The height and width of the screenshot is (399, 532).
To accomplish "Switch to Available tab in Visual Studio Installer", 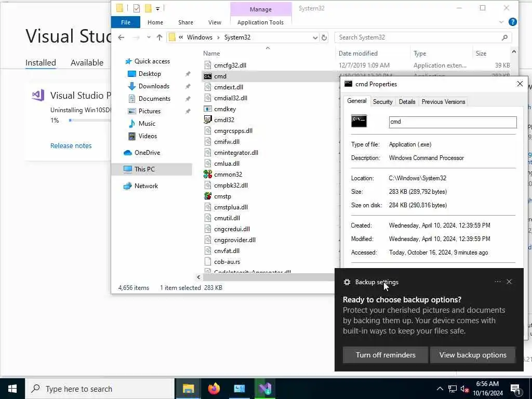I will tap(87, 63).
